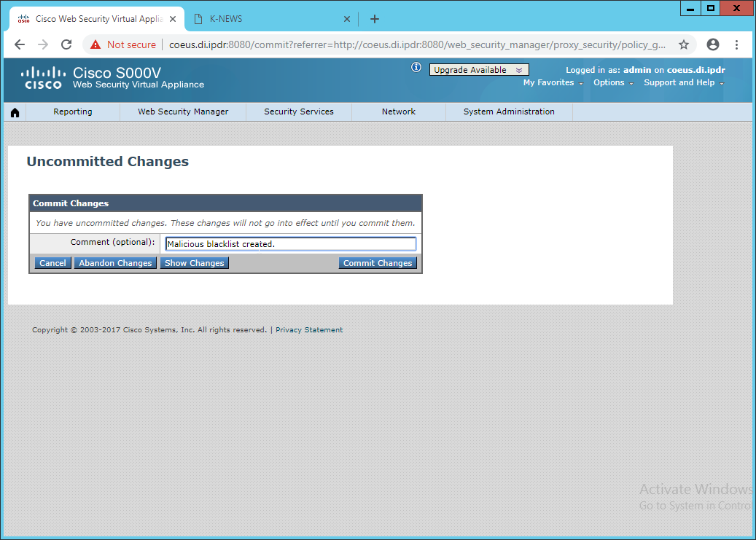Click the browser forward arrow
This screenshot has height=540, width=756.
click(x=43, y=45)
